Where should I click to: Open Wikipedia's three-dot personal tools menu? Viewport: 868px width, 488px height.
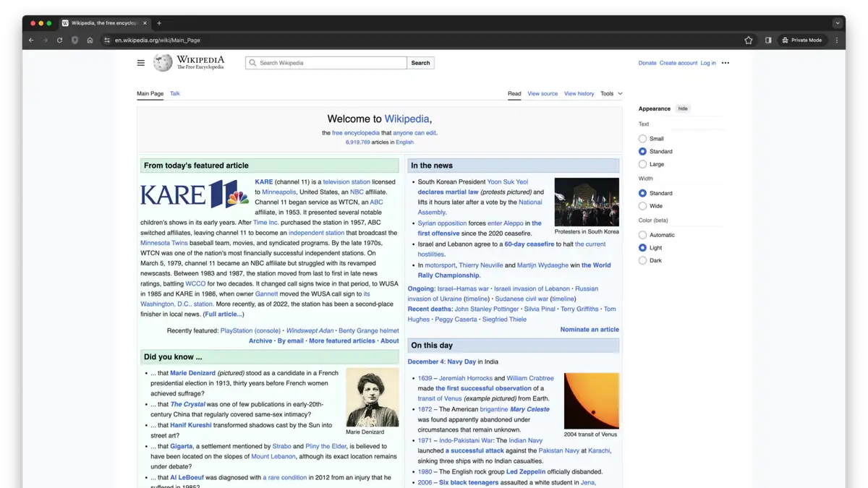click(726, 63)
